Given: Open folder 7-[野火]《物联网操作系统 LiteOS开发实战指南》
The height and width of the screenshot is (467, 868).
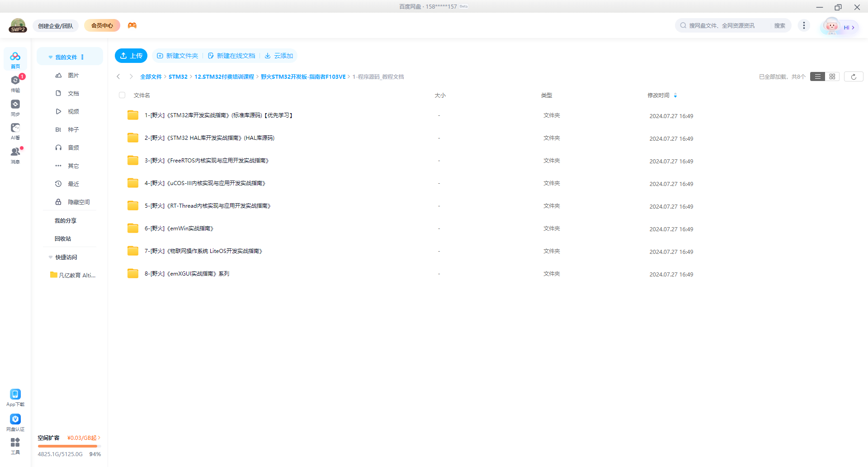Looking at the screenshot, I should tap(203, 251).
